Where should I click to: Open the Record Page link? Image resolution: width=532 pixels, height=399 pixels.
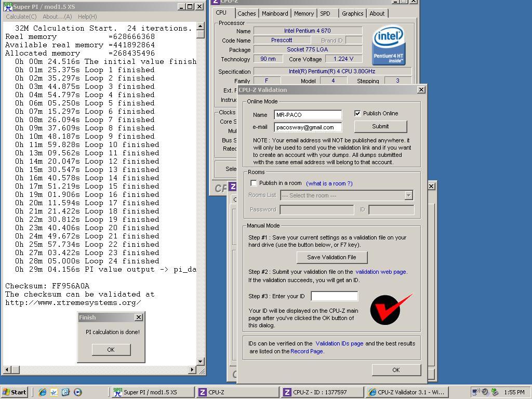pyautogui.click(x=307, y=351)
